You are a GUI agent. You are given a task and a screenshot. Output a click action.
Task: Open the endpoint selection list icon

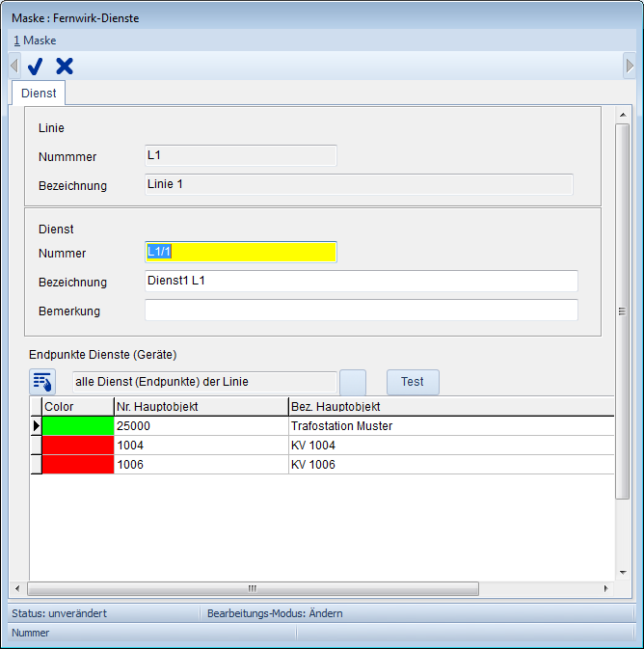(42, 382)
